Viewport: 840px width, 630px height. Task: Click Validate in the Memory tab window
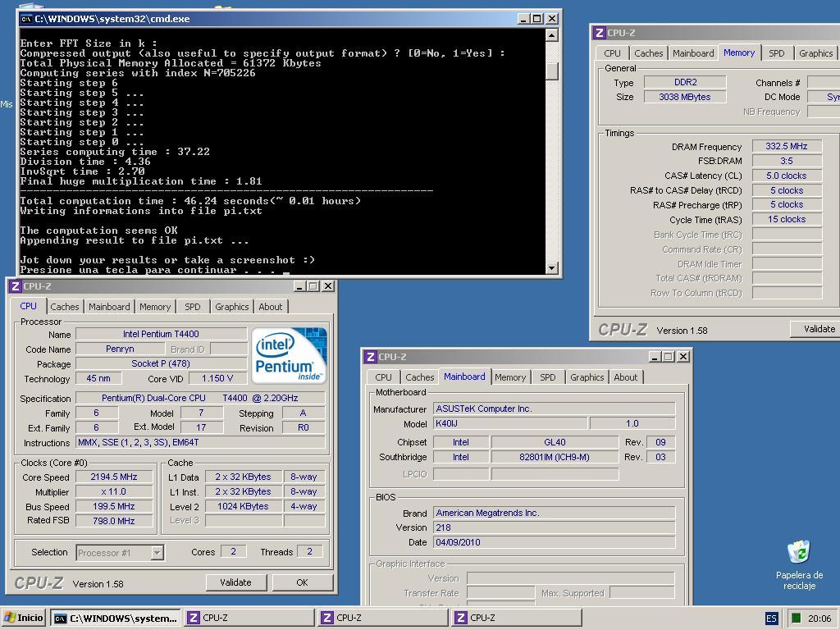pyautogui.click(x=815, y=329)
